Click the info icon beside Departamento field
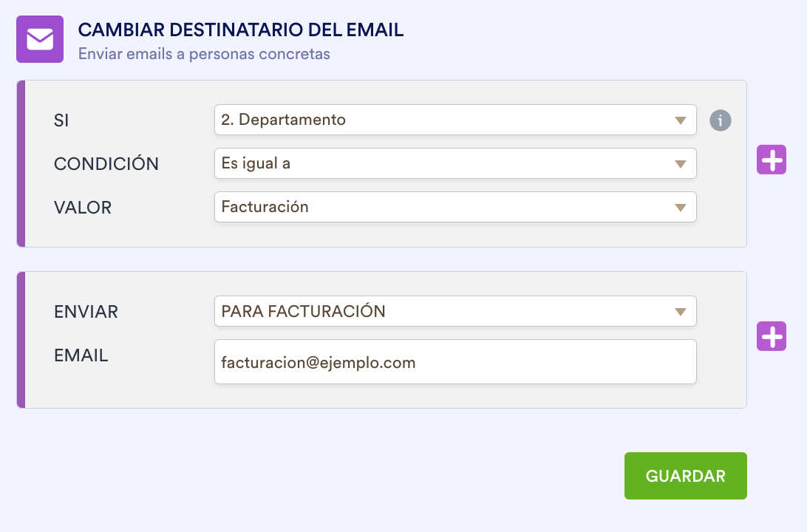 [x=721, y=120]
